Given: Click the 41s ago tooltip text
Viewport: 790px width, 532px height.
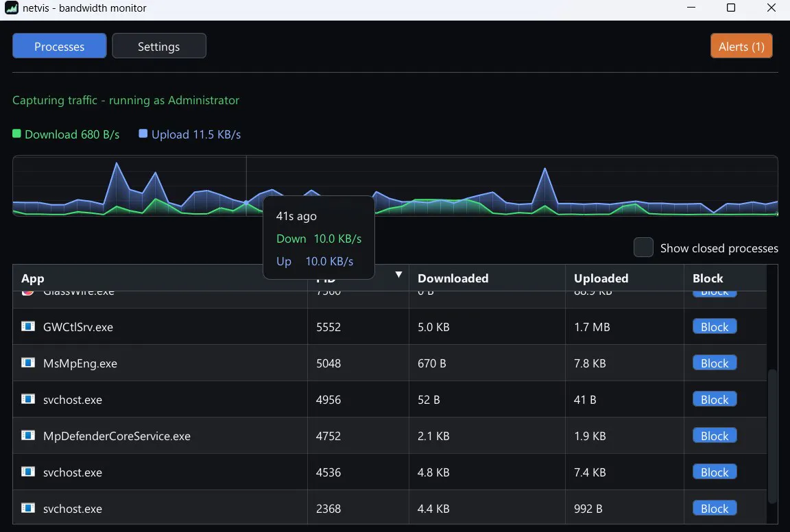Looking at the screenshot, I should (x=296, y=216).
